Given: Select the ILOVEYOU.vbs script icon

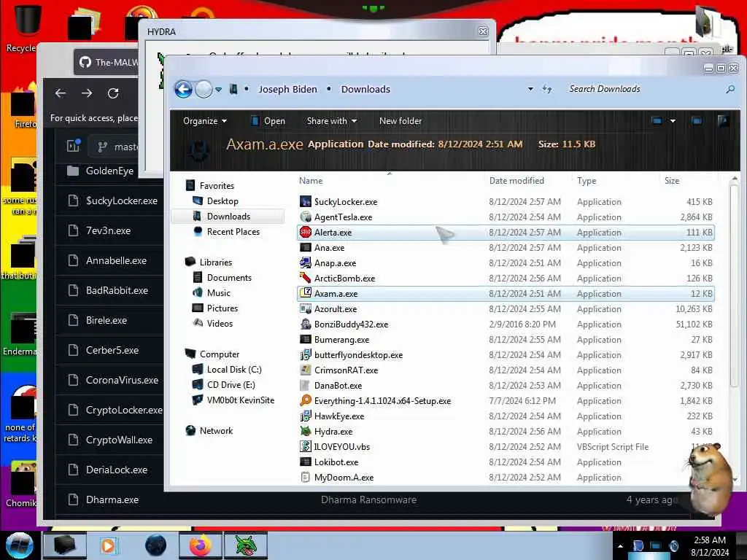Looking at the screenshot, I should [x=306, y=447].
